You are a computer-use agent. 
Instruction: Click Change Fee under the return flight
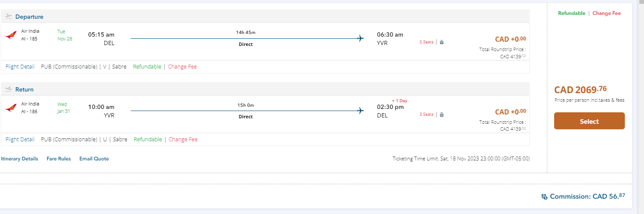coord(183,140)
